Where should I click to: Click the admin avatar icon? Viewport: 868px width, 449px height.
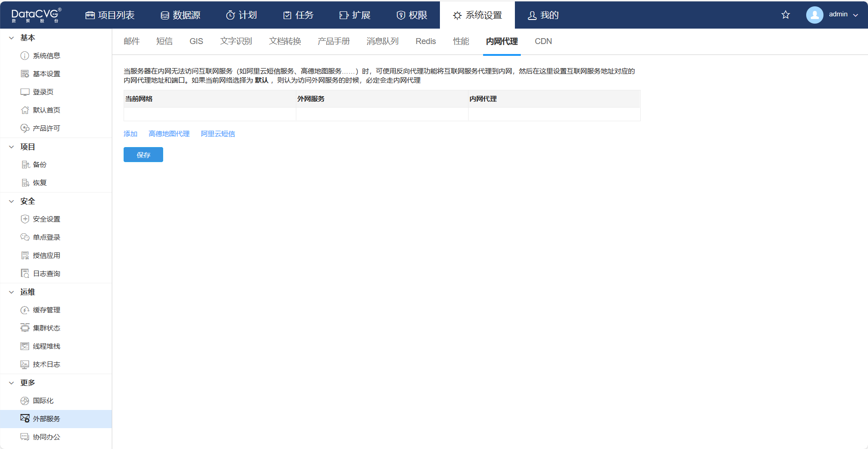click(814, 15)
